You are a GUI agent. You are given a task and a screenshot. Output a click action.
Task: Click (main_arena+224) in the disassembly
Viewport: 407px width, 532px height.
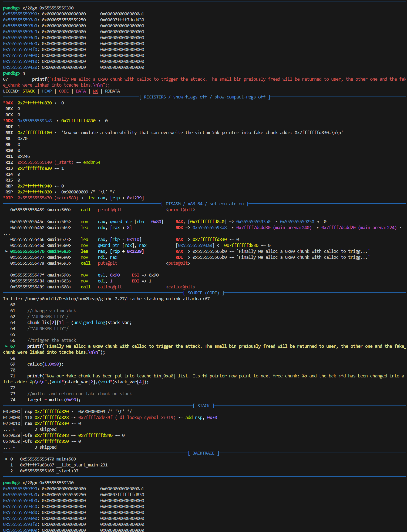click(377, 227)
